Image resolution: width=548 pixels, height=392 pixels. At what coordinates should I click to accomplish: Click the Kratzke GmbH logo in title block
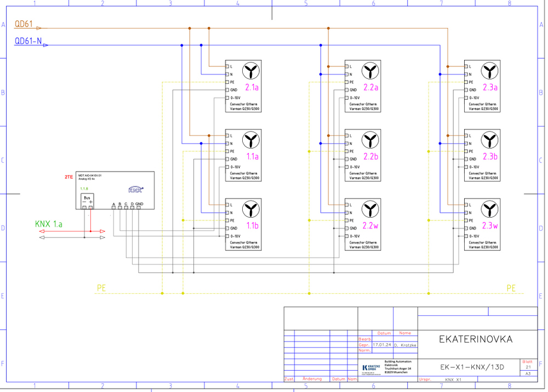tap(369, 368)
